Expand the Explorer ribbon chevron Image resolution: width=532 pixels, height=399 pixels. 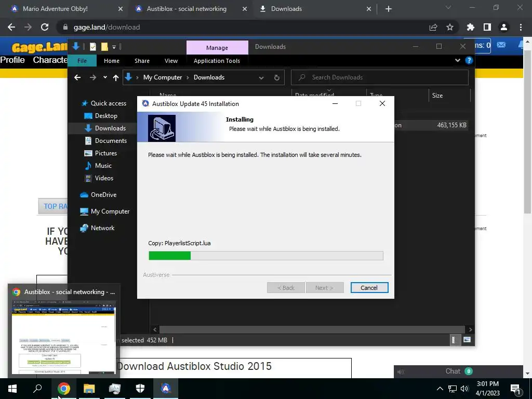[458, 60]
